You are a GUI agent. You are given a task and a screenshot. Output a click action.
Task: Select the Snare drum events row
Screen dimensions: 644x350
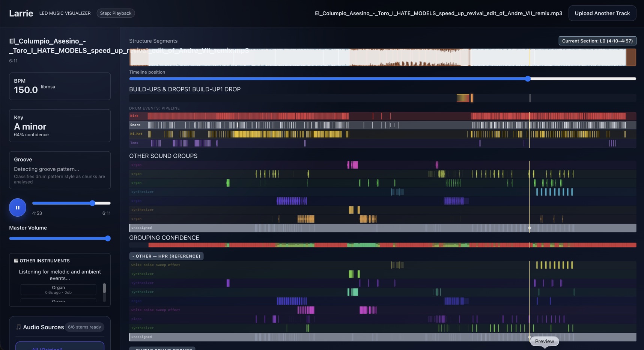pyautogui.click(x=382, y=125)
